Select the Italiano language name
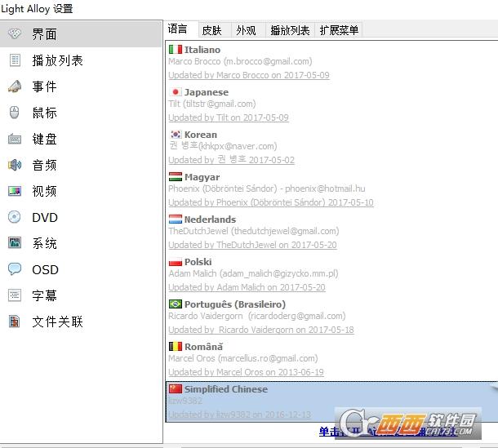498x448 pixels. coord(202,50)
